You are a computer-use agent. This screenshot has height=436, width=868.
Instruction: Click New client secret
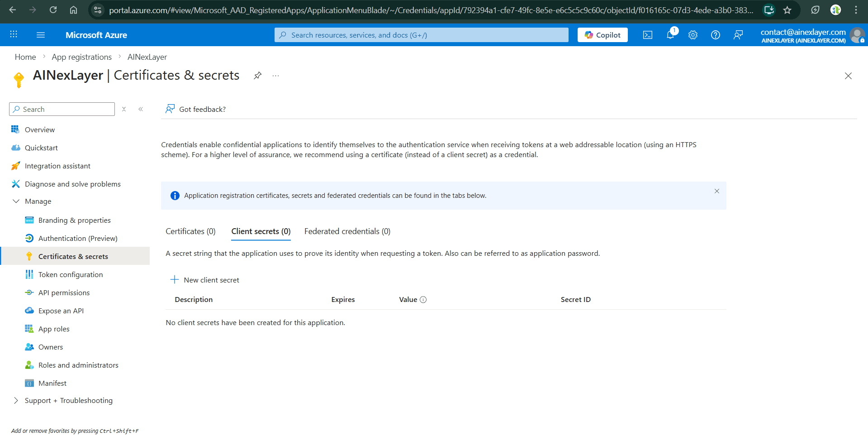205,280
